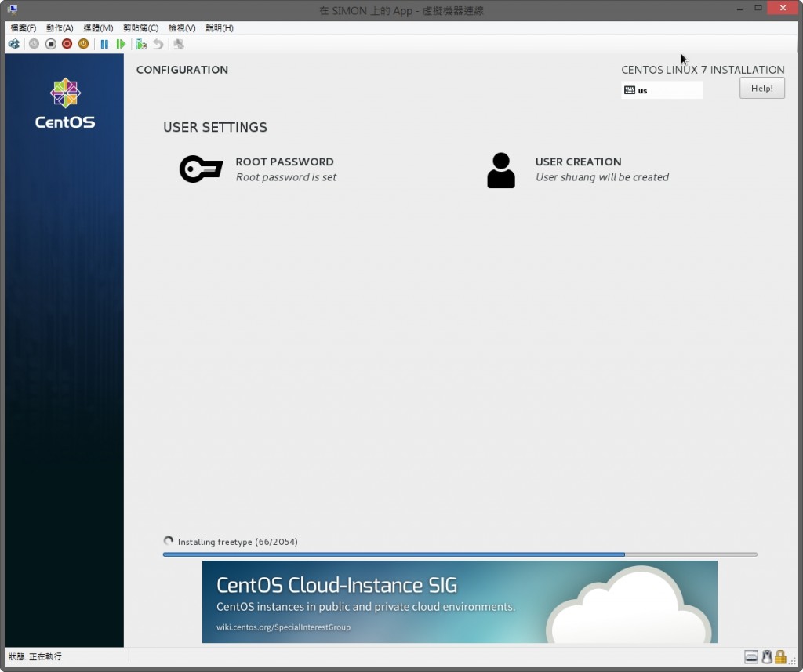Open the 媒體(M) menu
Viewport: 803px width, 672px height.
point(98,27)
